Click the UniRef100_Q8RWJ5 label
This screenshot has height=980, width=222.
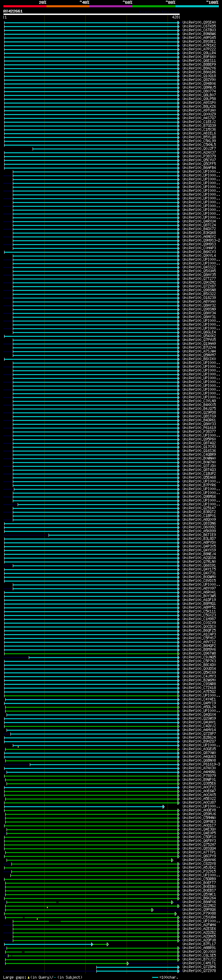tap(199, 88)
